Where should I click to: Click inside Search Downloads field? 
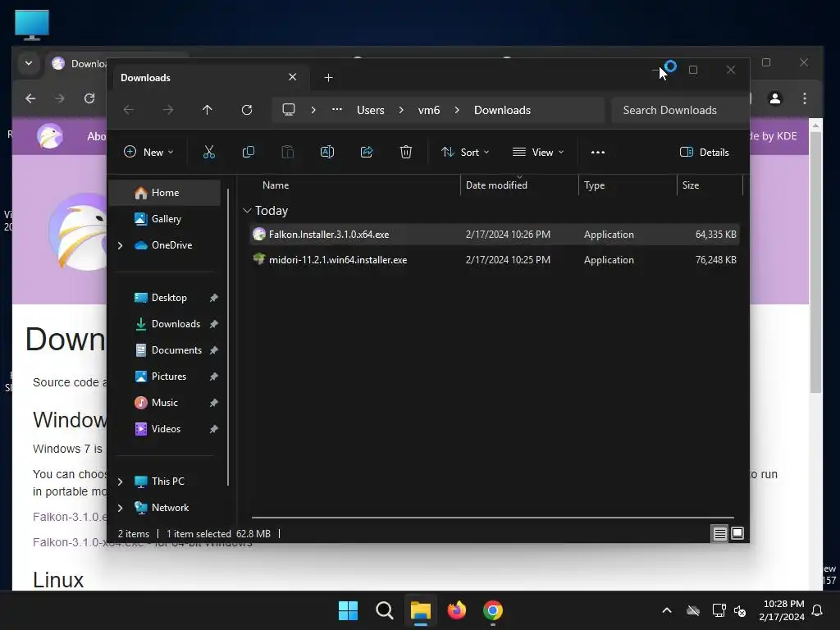(680, 110)
